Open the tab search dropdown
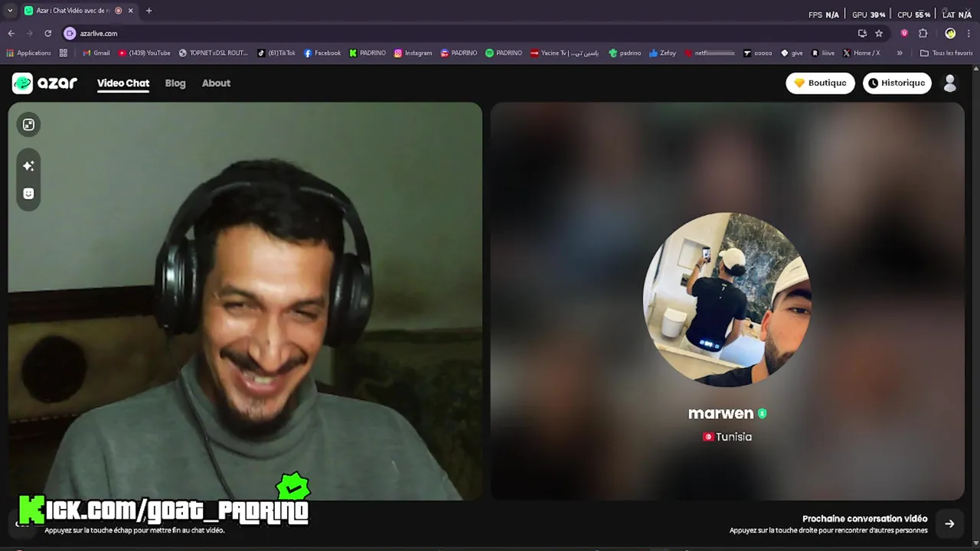 [x=10, y=11]
